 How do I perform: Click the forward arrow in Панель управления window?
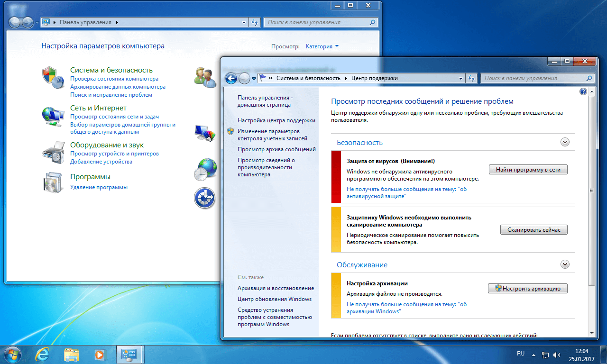[28, 22]
